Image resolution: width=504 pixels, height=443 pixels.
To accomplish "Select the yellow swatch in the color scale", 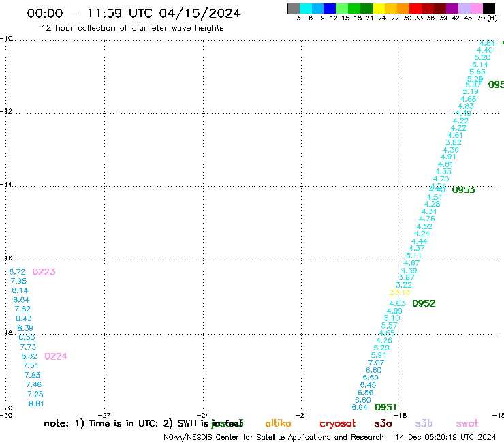I will pos(379,8).
